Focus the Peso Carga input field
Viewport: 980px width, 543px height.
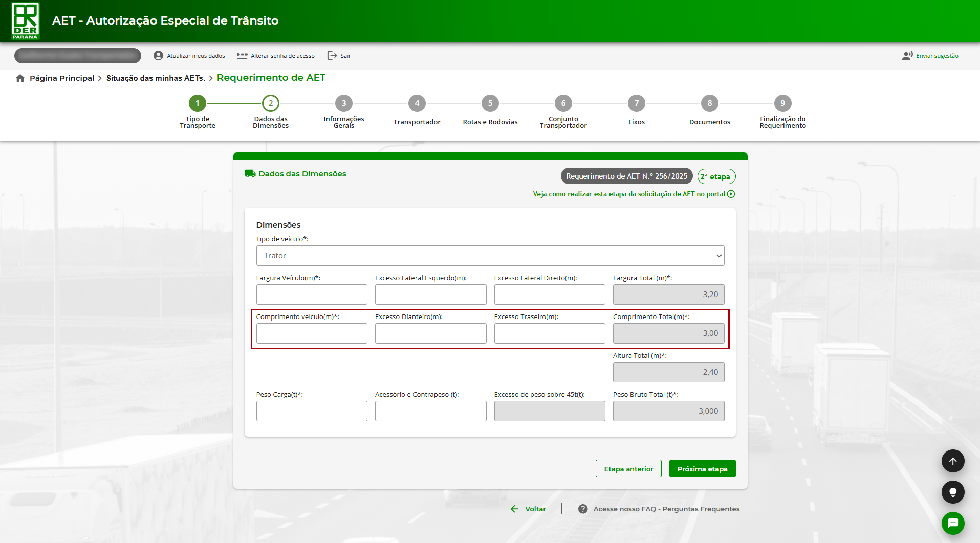(312, 411)
